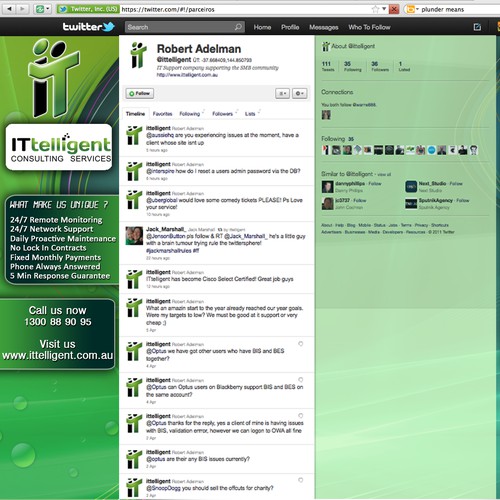
Task: Click the browser forward arrow button
Action: click(x=22, y=9)
